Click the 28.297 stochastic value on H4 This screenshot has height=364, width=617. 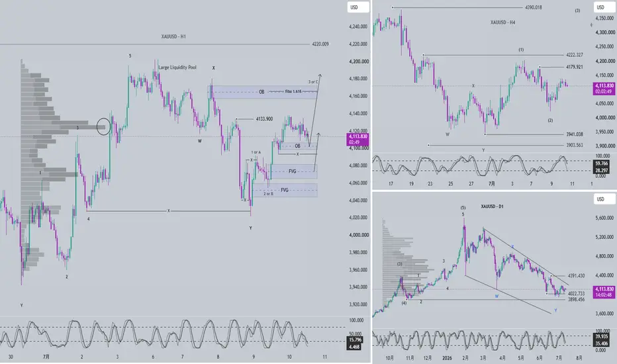tap(602, 170)
